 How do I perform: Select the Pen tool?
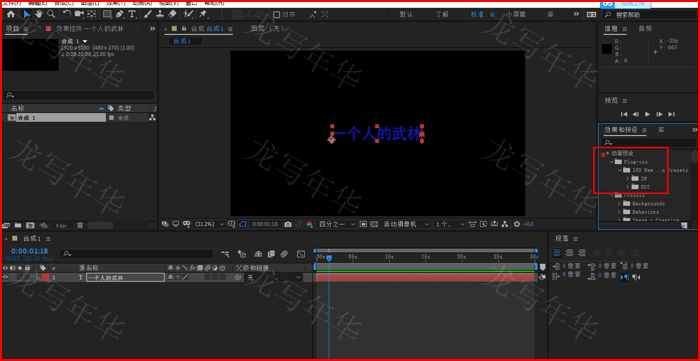click(x=120, y=14)
